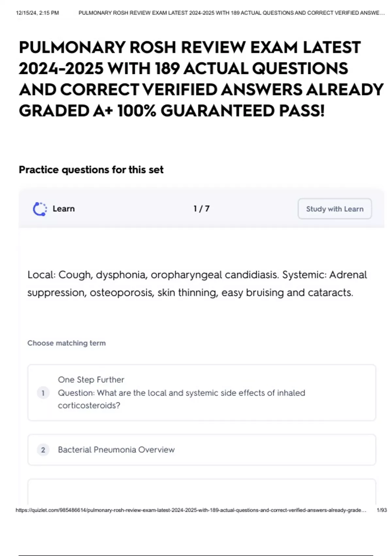Screen dimensions: 392x556
Task: Click the Study with Learn button
Action: click(335, 208)
